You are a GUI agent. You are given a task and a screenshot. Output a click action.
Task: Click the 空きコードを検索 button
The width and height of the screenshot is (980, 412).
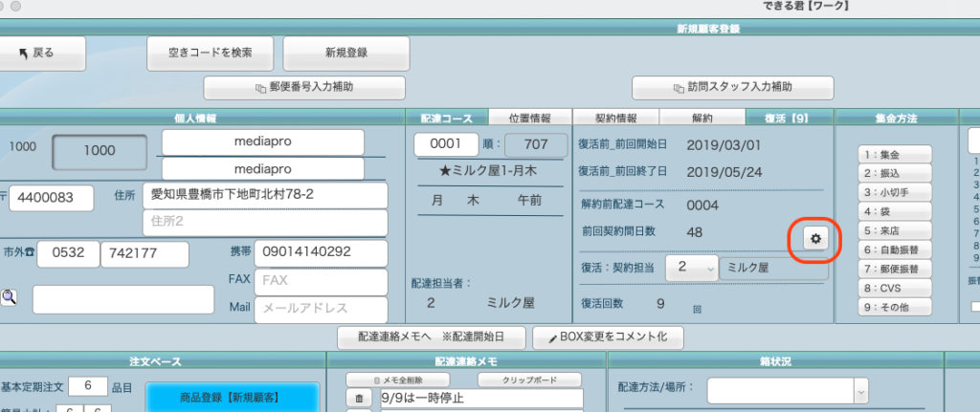[x=211, y=54]
